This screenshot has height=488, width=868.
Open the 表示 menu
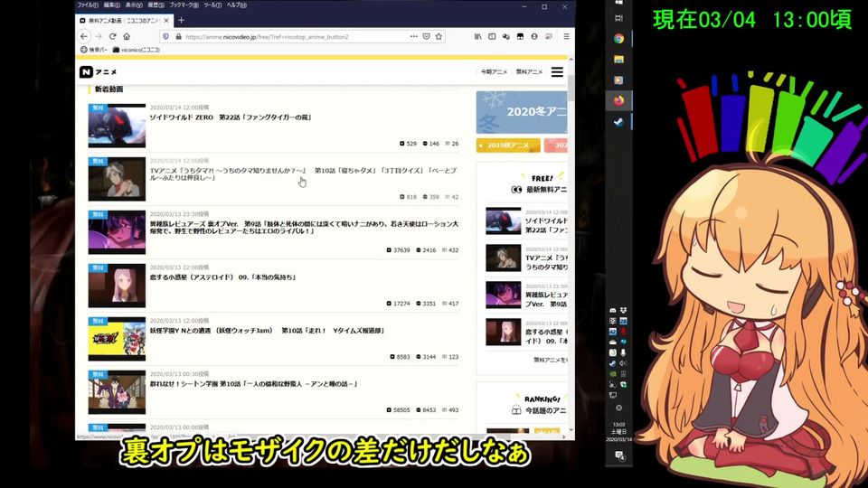[134, 5]
